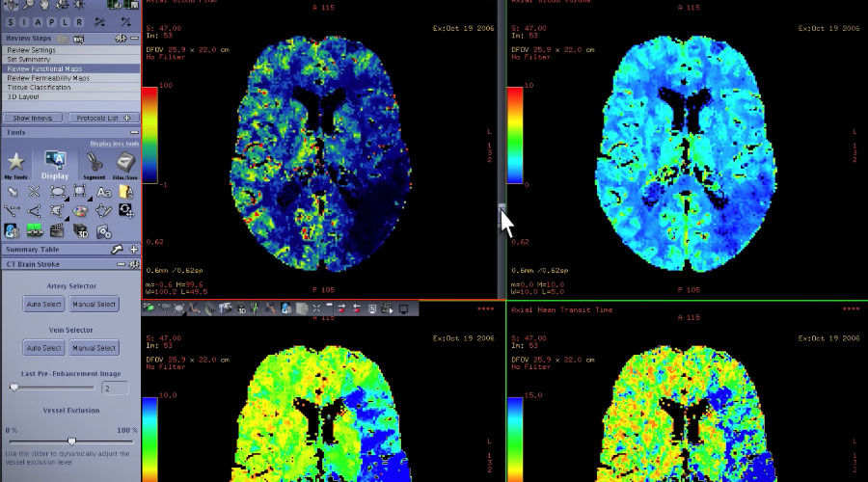Click the magnifier zoom tool icon
868x482 pixels.
coord(28,5)
